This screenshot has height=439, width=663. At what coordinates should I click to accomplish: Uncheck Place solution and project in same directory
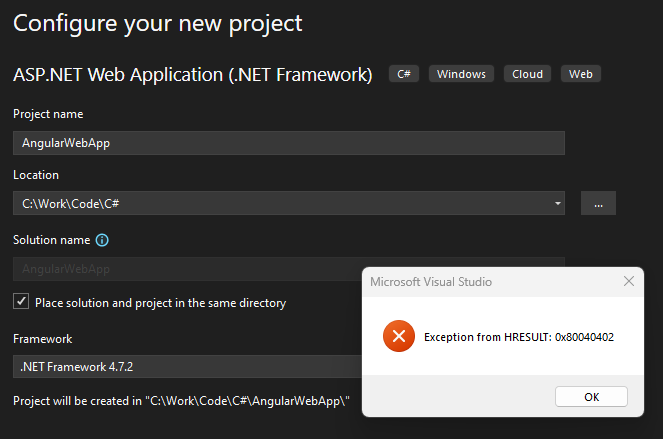(x=21, y=302)
